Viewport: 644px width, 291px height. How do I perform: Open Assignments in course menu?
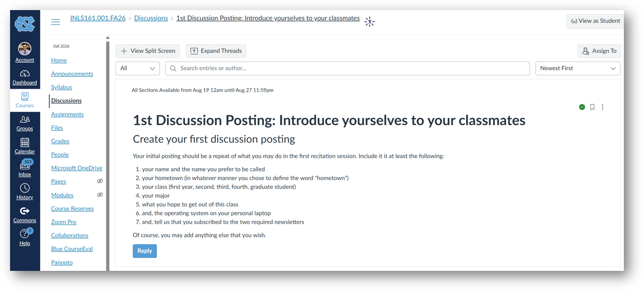pos(67,114)
